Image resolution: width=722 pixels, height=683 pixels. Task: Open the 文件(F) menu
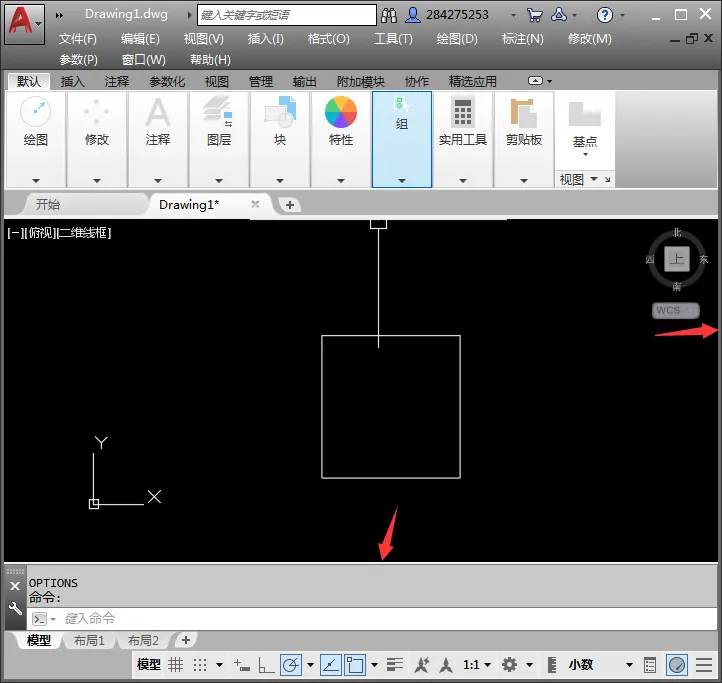(x=78, y=38)
